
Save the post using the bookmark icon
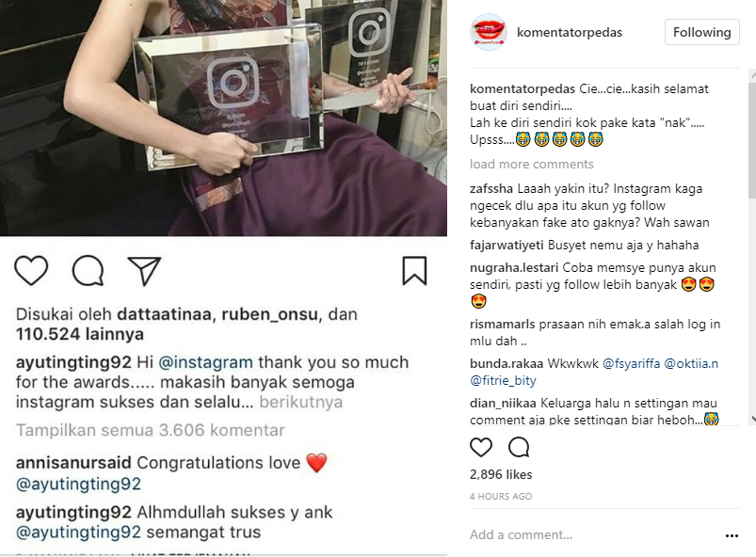[414, 271]
